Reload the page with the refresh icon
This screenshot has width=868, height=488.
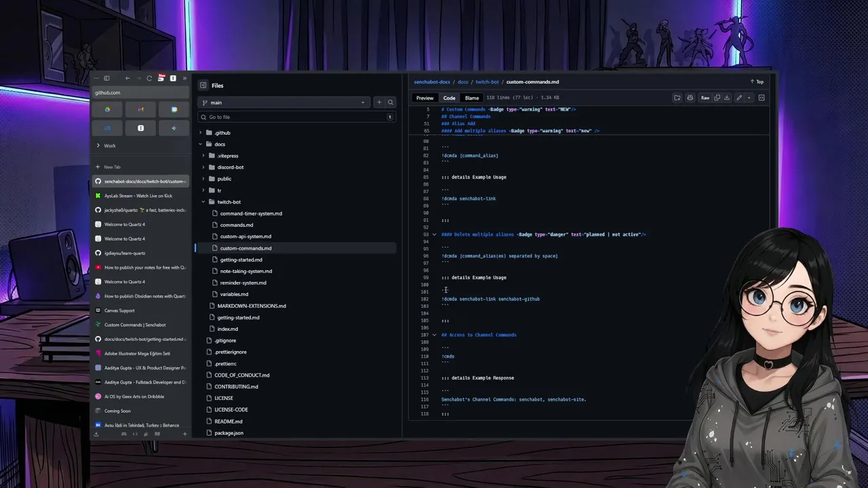click(149, 78)
